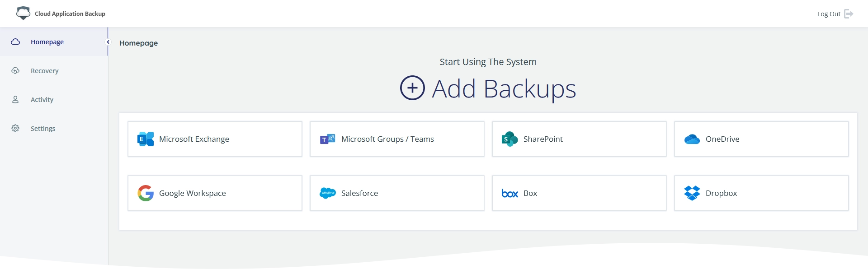Click the SharePoint logo icon
The width and height of the screenshot is (868, 269).
pos(510,139)
